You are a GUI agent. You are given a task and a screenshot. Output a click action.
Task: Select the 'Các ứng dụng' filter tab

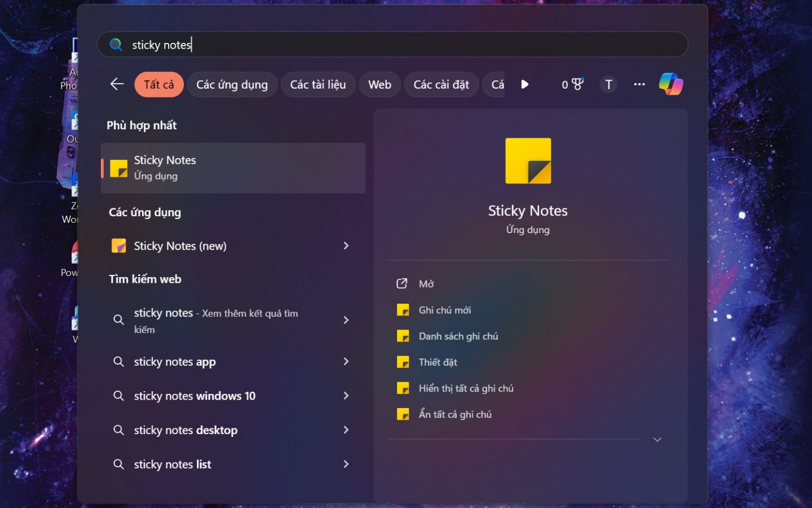pyautogui.click(x=232, y=85)
